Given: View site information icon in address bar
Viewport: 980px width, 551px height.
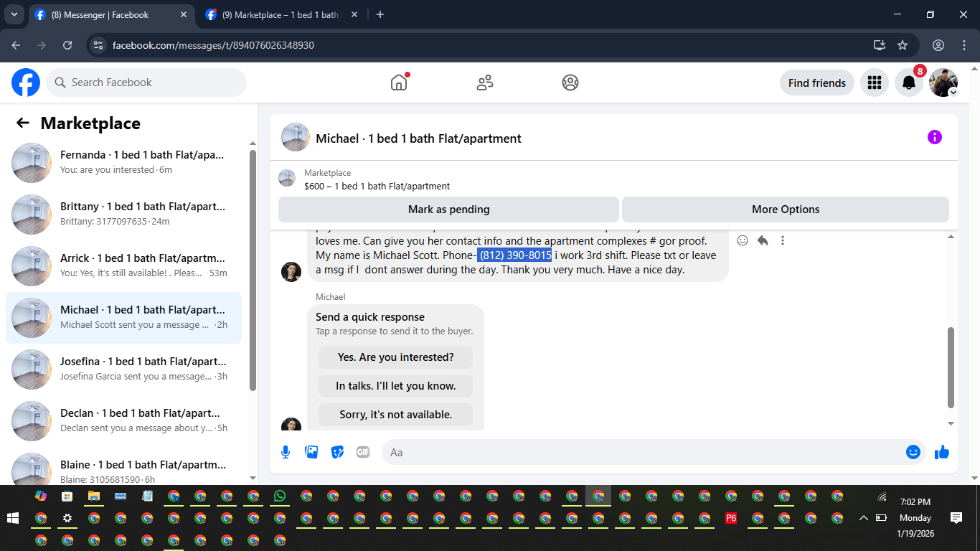Looking at the screenshot, I should coord(98,45).
